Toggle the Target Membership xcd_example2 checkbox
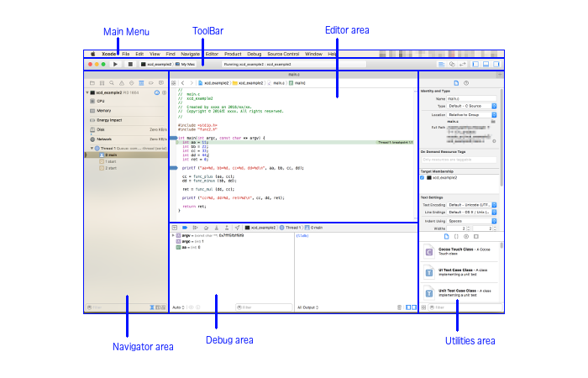588x378 pixels. [x=423, y=177]
